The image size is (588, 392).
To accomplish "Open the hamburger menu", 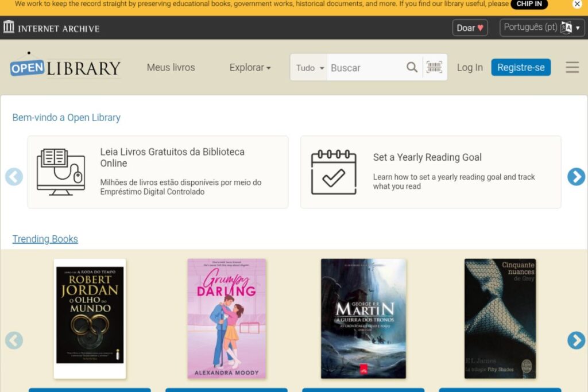I will point(572,68).
